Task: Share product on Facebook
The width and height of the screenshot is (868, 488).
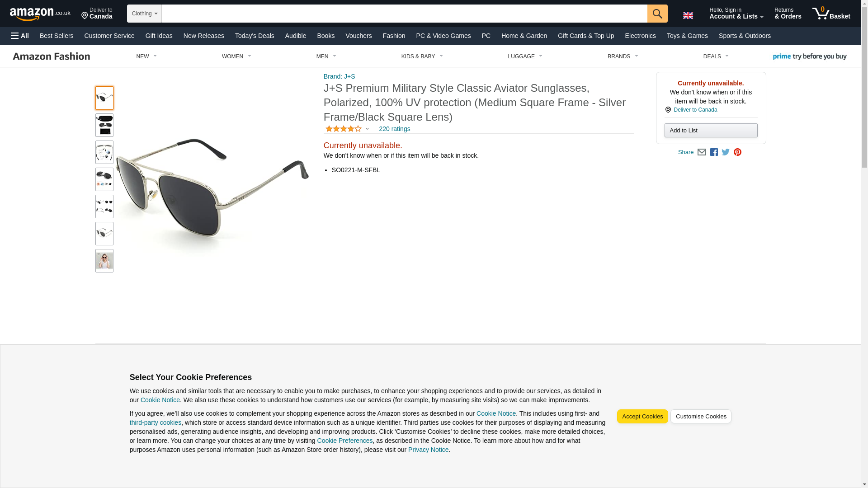Action: click(714, 152)
